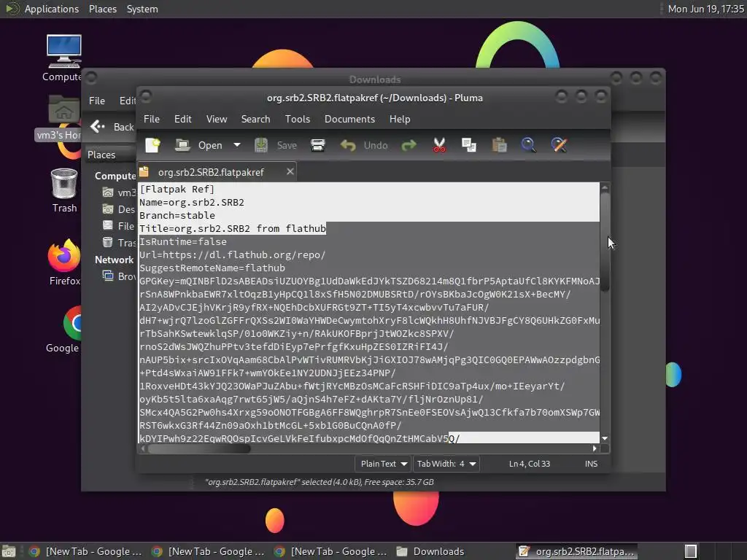Click scroll down arrow of editor
The image size is (747, 560).
(x=605, y=438)
